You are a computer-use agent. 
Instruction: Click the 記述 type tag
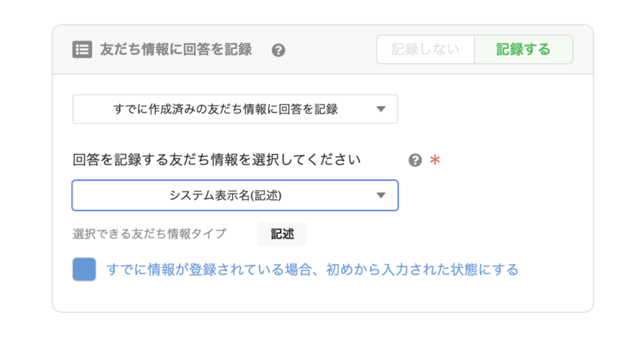coord(282,234)
